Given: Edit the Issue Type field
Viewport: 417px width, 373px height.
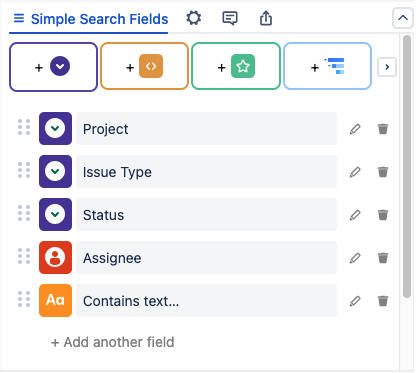Looking at the screenshot, I should 355,172.
